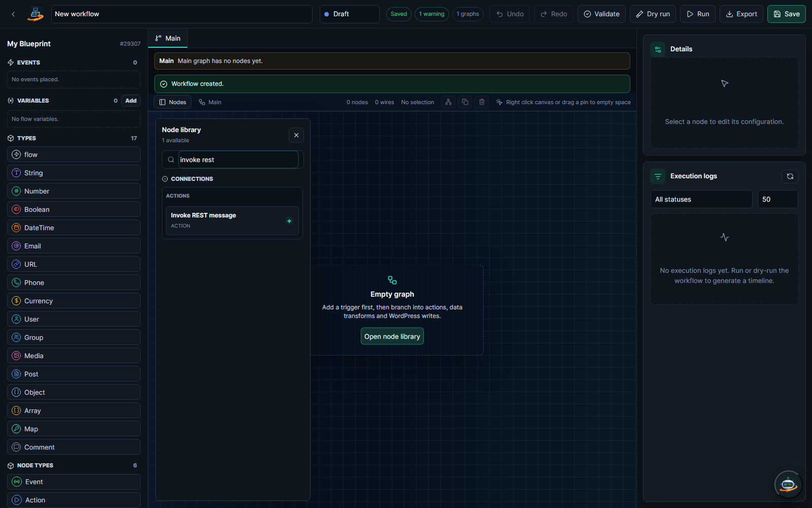Select the Map type
This screenshot has height=508, width=812.
(x=74, y=429)
